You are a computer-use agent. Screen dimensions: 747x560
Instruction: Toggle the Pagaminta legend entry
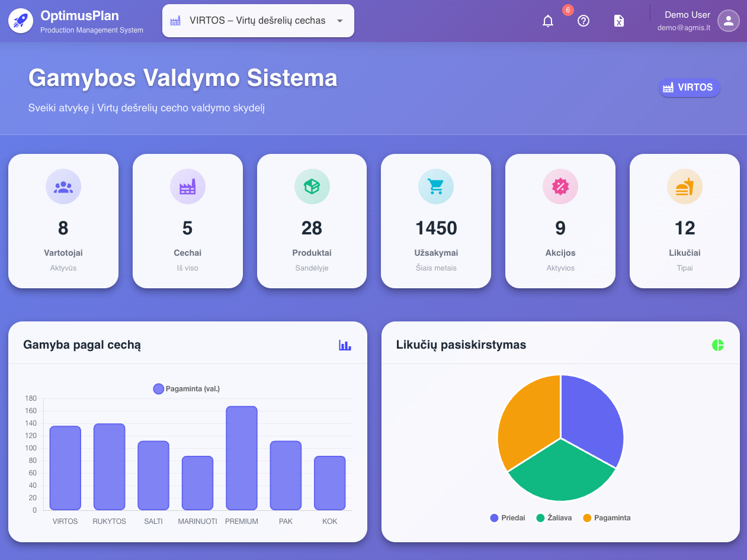pyautogui.click(x=605, y=517)
